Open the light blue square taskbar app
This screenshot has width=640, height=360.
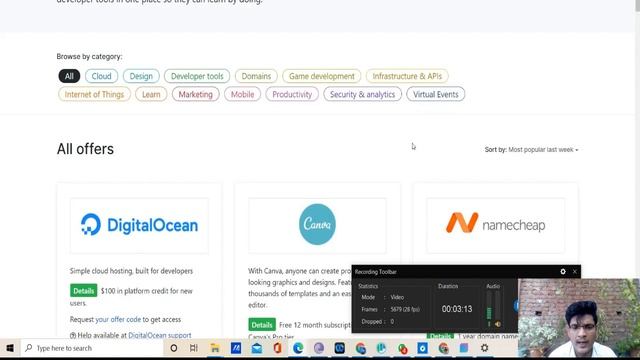pyautogui.click(x=464, y=348)
